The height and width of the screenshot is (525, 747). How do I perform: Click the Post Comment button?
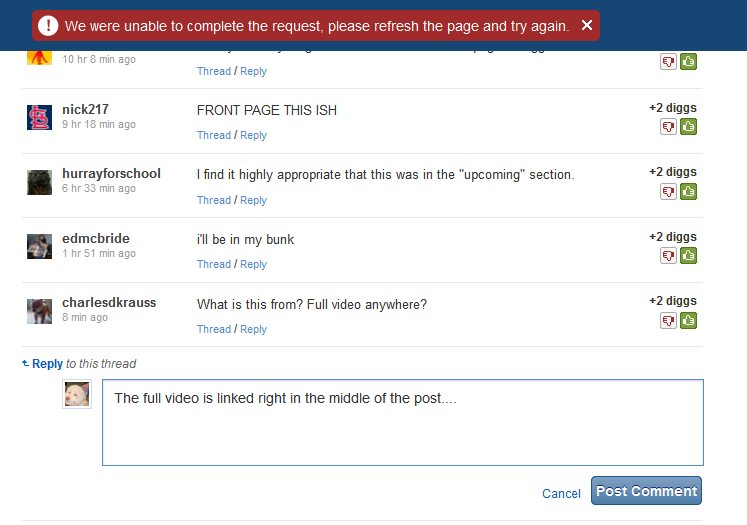646,491
